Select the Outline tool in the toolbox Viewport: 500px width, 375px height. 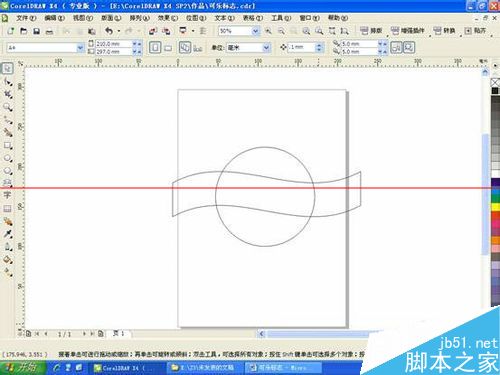pyautogui.click(x=7, y=247)
